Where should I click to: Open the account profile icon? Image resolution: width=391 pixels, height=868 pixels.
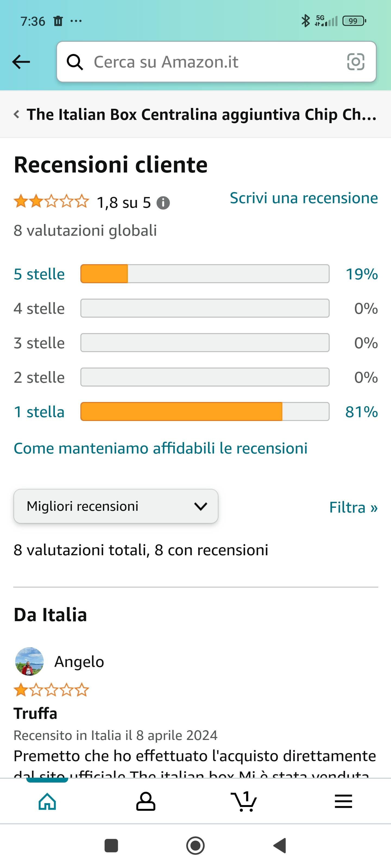tap(145, 801)
